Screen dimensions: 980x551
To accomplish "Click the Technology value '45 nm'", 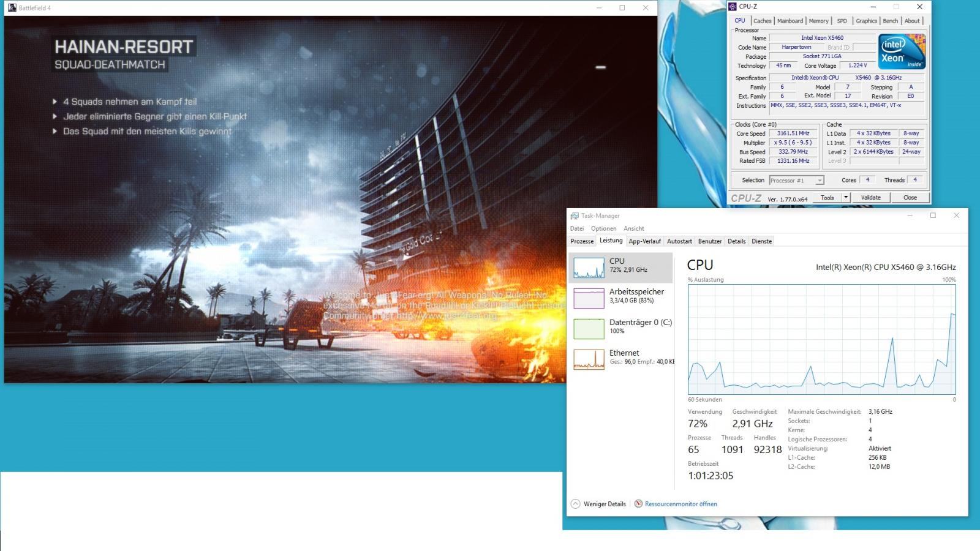I will [x=783, y=66].
